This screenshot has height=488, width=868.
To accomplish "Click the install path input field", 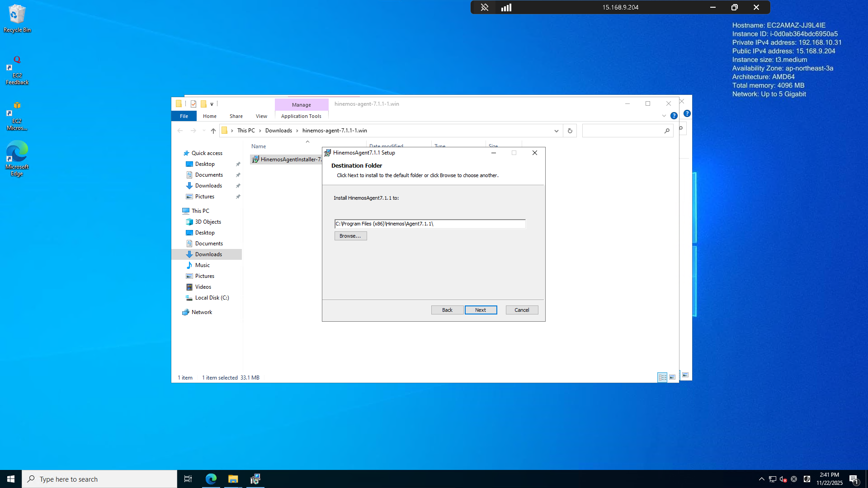I will point(429,224).
